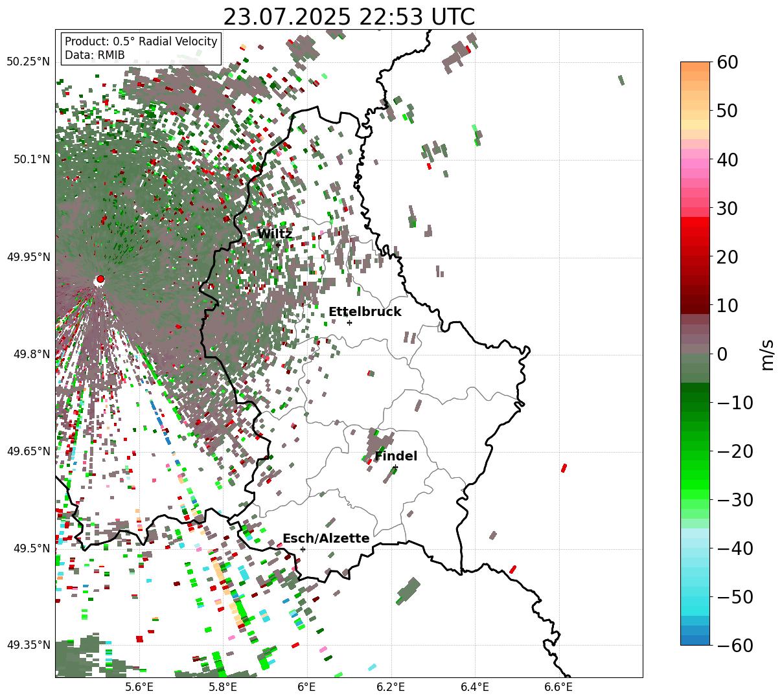
Task: Click the pink colorbar segment near 40
Action: click(x=695, y=164)
